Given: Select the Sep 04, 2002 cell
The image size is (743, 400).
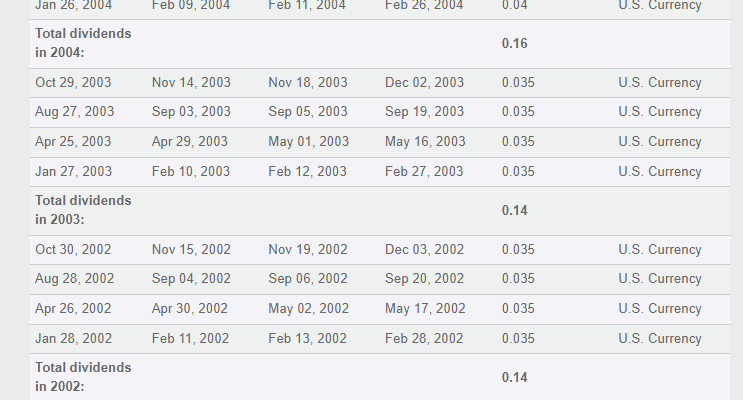Looking at the screenshot, I should point(191,279).
